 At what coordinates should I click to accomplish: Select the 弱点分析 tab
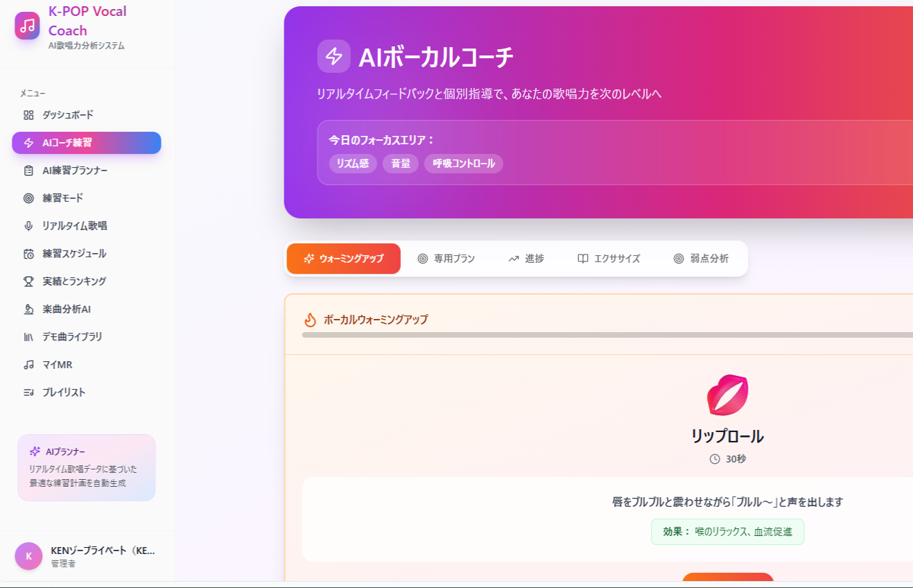pyautogui.click(x=701, y=259)
